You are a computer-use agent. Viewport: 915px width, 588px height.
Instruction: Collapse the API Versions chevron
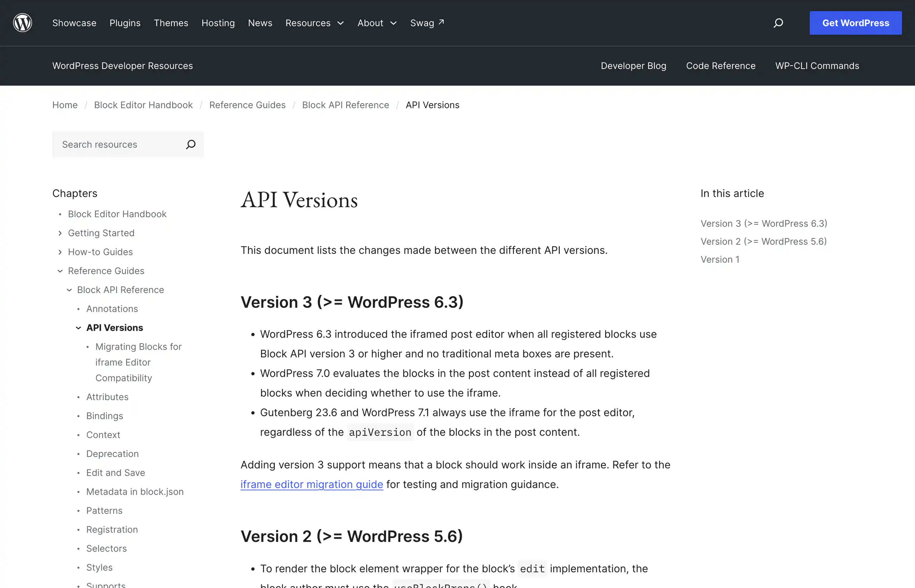coord(78,328)
